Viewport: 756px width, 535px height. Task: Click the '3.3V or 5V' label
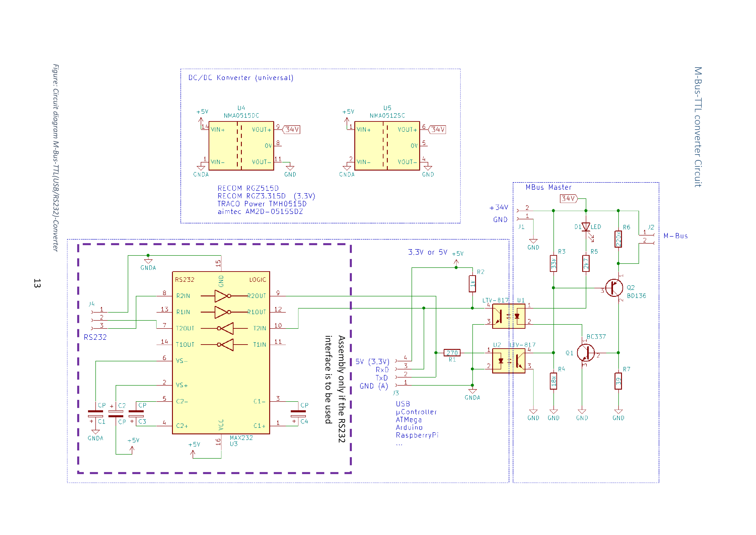pos(427,252)
